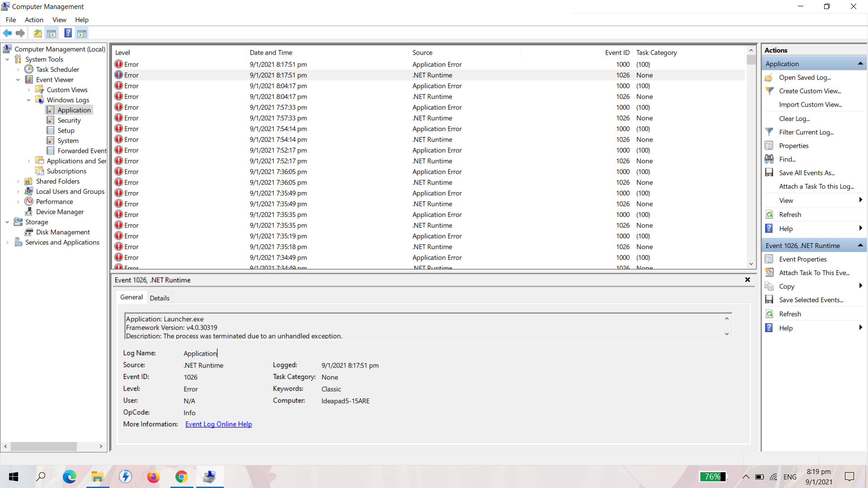Viewport: 868px width, 488px height.
Task: Click Attach Task To This Event
Action: [x=814, y=273]
